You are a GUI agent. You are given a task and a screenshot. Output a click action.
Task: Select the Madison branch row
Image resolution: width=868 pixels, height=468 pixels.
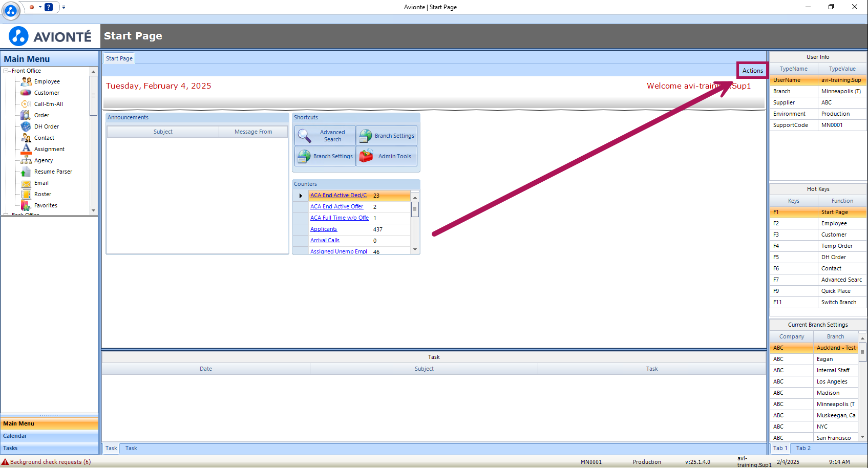pos(814,393)
